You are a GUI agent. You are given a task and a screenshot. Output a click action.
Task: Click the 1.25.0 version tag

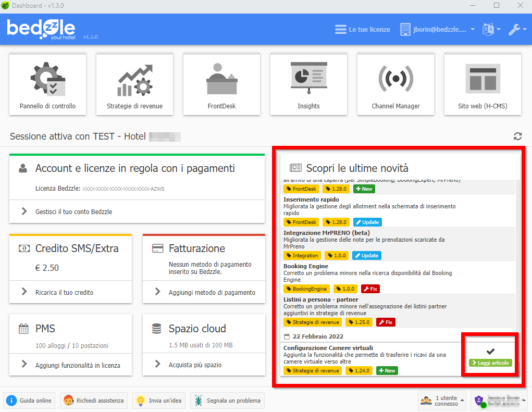[x=359, y=322]
